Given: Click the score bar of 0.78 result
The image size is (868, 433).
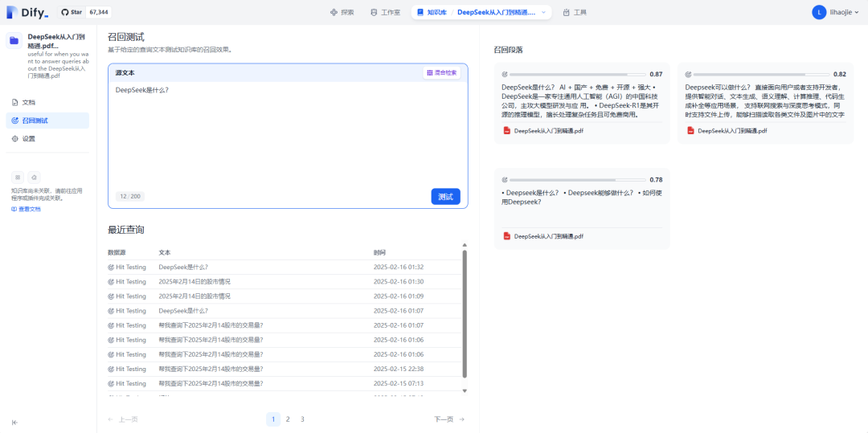Looking at the screenshot, I should [x=577, y=180].
